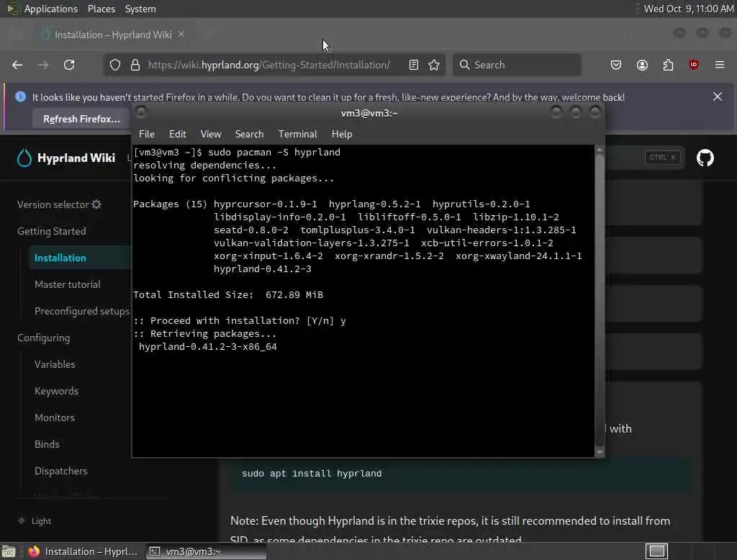Click the CTRL K search button on wiki
The image size is (737, 560).
click(663, 158)
